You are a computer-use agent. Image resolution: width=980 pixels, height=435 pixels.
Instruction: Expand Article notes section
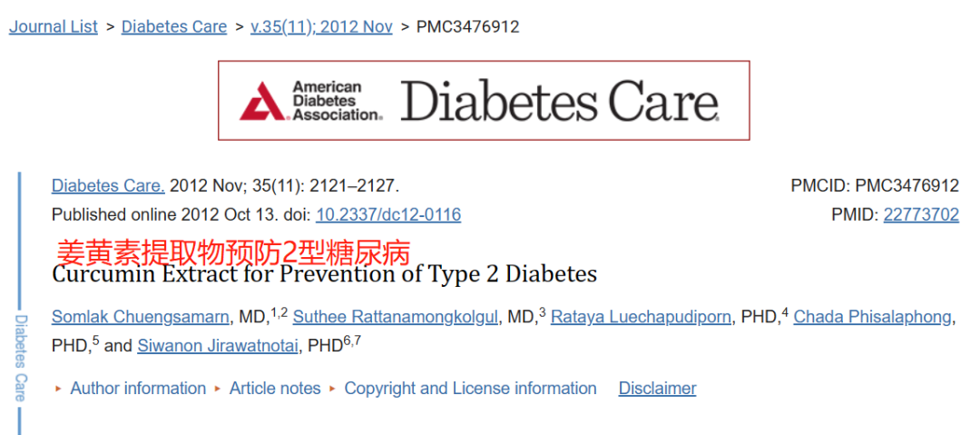(x=275, y=389)
